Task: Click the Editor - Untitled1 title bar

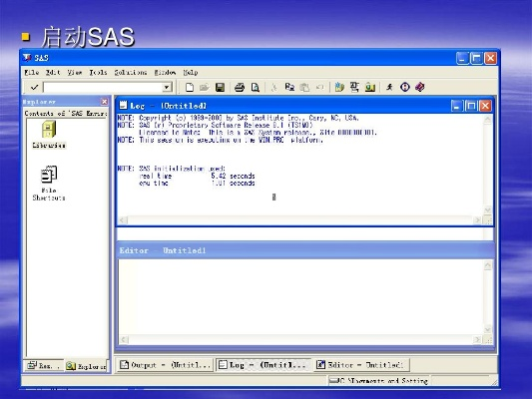Action: pos(304,250)
